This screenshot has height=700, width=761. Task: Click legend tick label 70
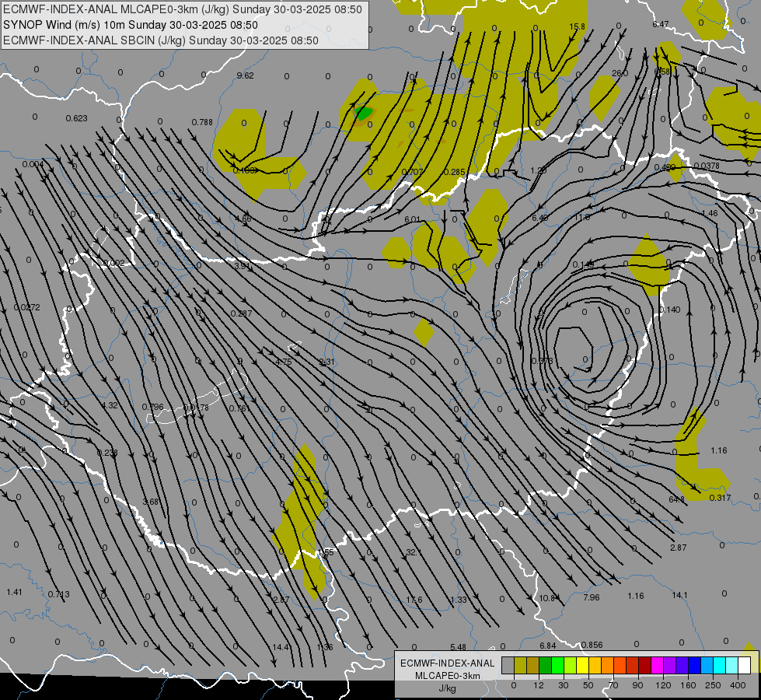[613, 685]
